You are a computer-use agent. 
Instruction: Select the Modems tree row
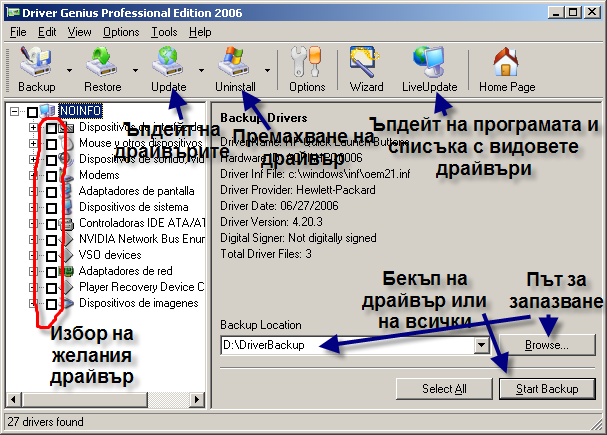point(99,175)
